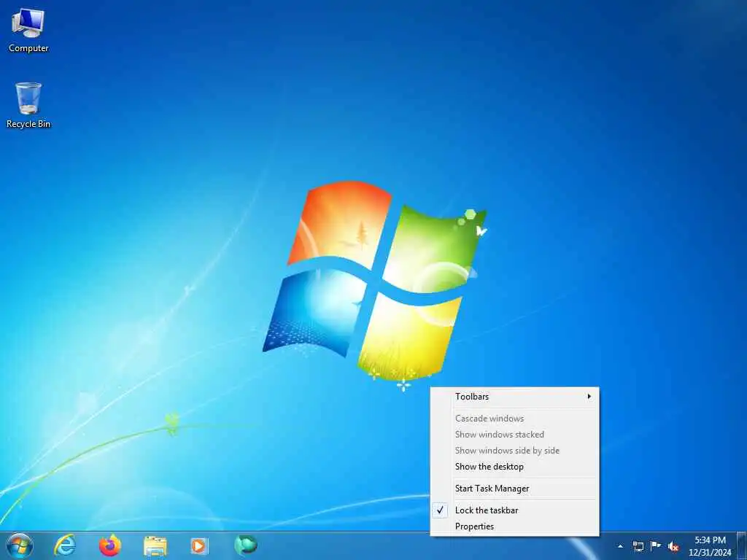Click the greyed-out Cascade windows entry
The width and height of the screenshot is (747, 560).
click(514, 419)
